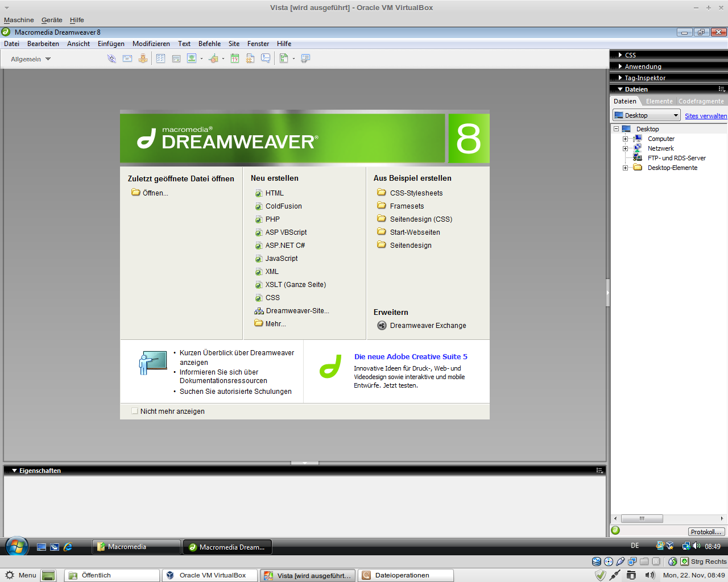The image size is (728, 582).
Task: Open the Dateien panel options menu icon
Action: click(722, 89)
